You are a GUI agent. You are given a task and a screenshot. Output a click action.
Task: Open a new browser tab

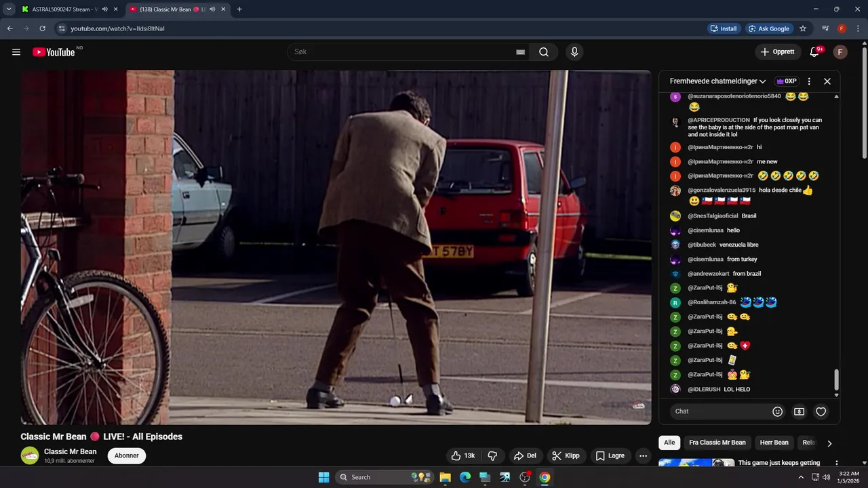(239, 9)
